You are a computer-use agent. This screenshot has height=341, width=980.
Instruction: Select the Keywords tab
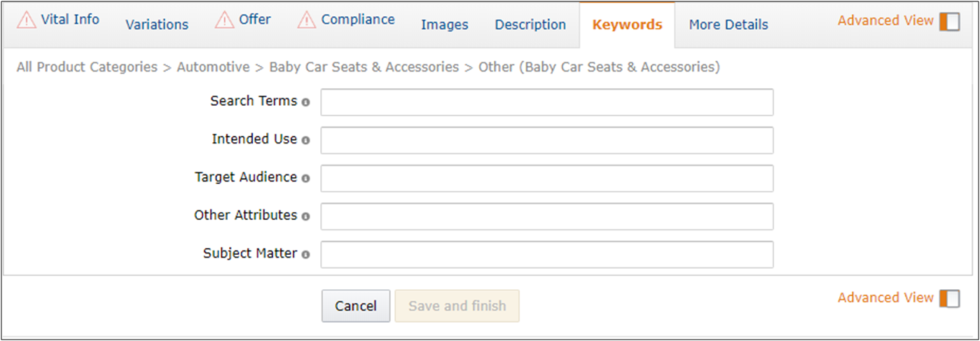click(x=627, y=25)
